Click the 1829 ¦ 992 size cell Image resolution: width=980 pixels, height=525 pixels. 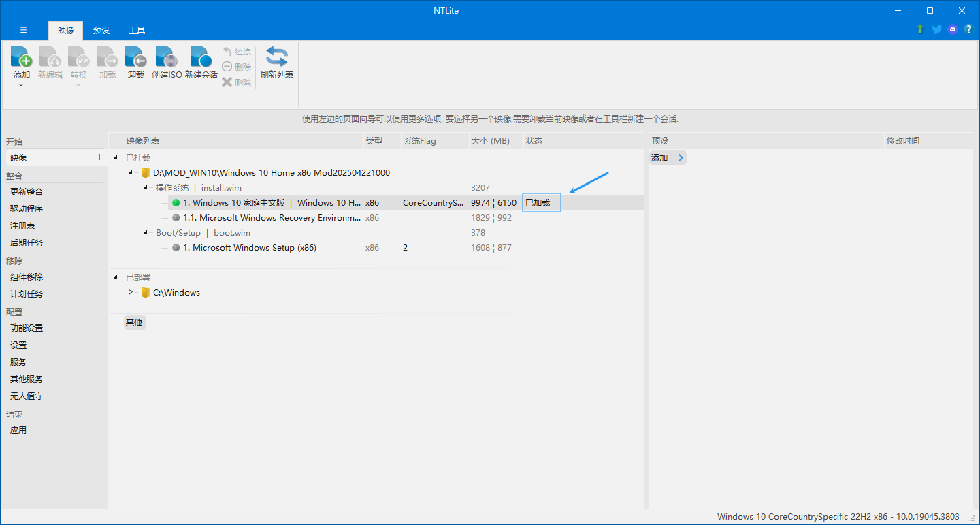(x=491, y=217)
